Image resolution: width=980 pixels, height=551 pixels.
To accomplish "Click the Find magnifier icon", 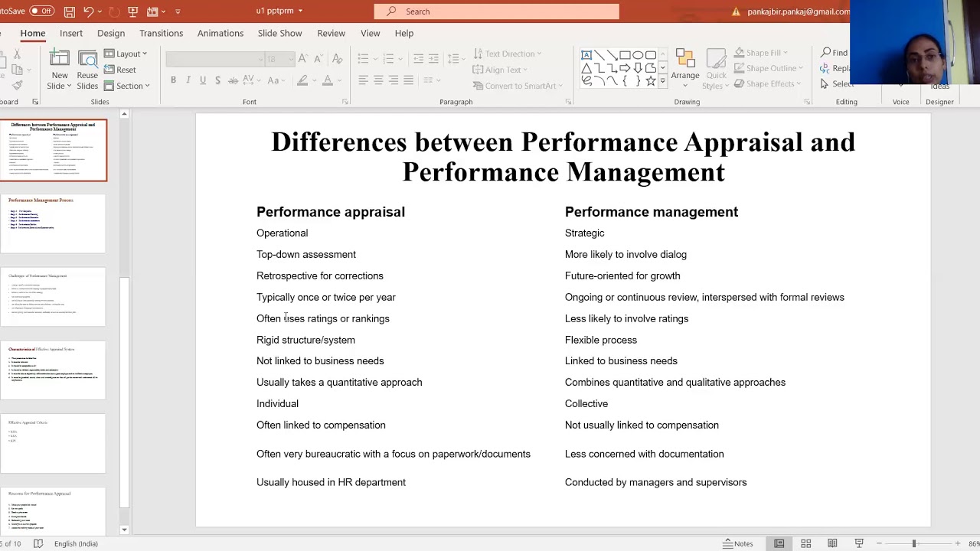I will click(x=826, y=53).
